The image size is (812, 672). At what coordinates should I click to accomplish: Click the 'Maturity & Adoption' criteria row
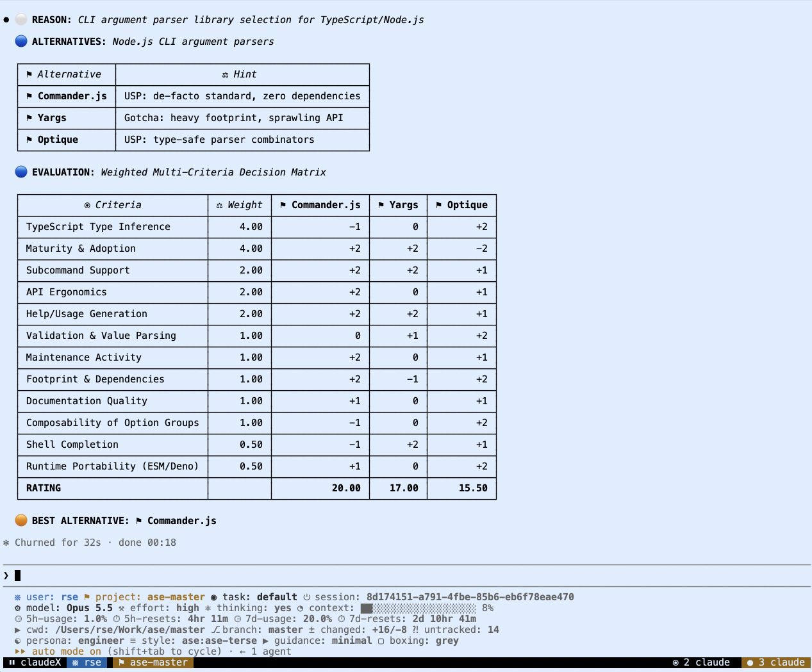tap(257, 249)
